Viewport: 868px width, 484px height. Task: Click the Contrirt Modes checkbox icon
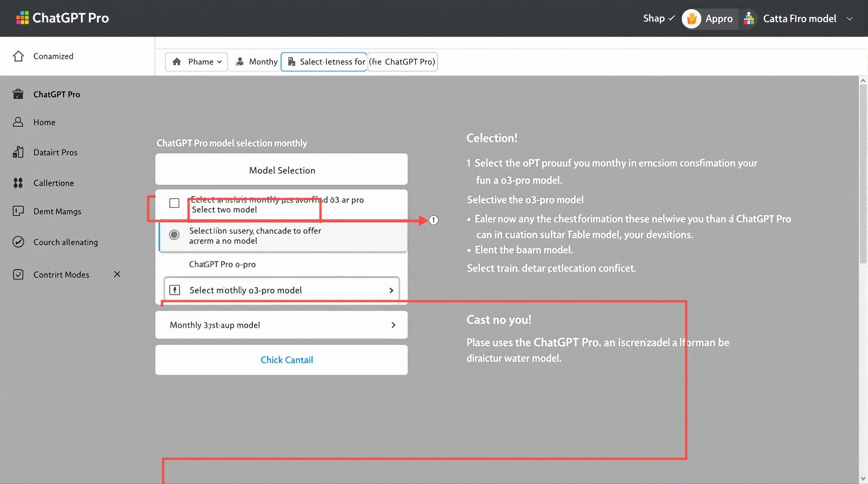(18, 274)
